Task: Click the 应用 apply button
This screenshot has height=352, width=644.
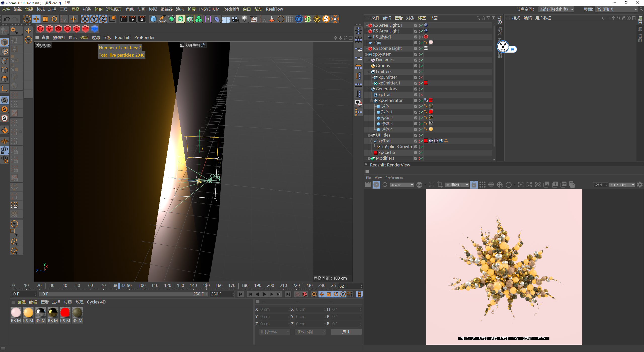Action: pos(346,332)
